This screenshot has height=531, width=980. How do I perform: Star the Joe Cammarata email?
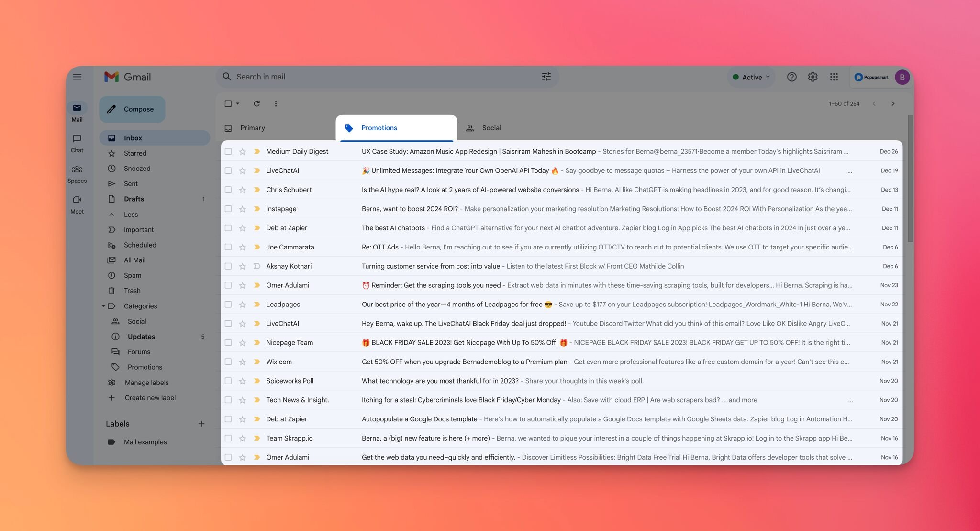pyautogui.click(x=242, y=247)
